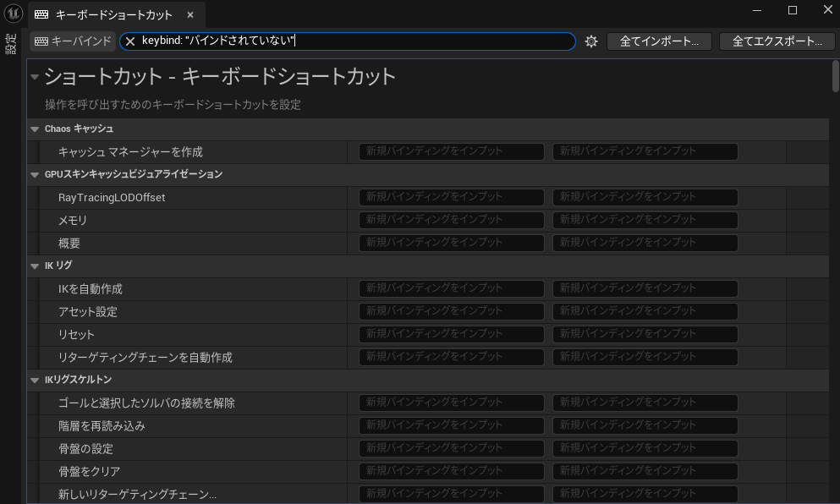
Task: Minimize the editor window
Action: pyautogui.click(x=757, y=10)
